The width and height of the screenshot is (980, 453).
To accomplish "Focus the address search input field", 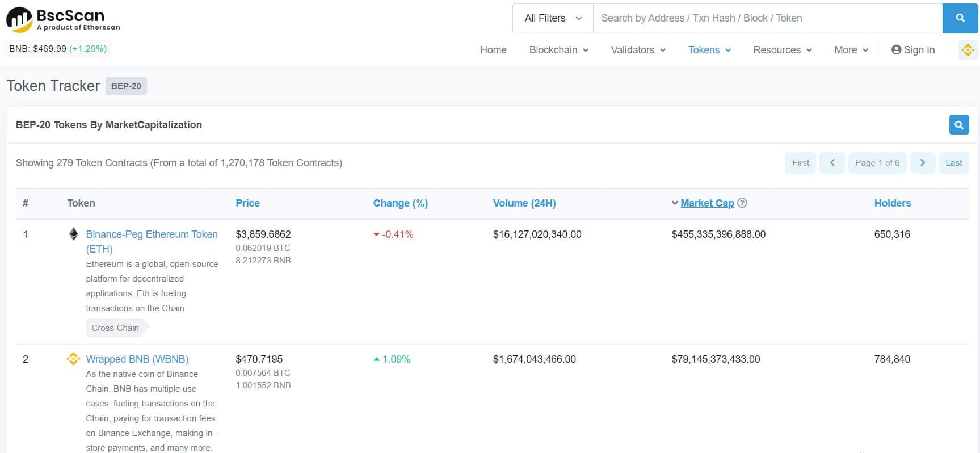I will 767,18.
